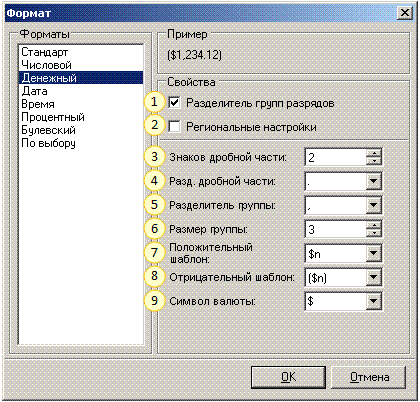Image resolution: width=420 pixels, height=402 pixels.
Task: Click the Разд. дробной части text field
Action: [336, 181]
